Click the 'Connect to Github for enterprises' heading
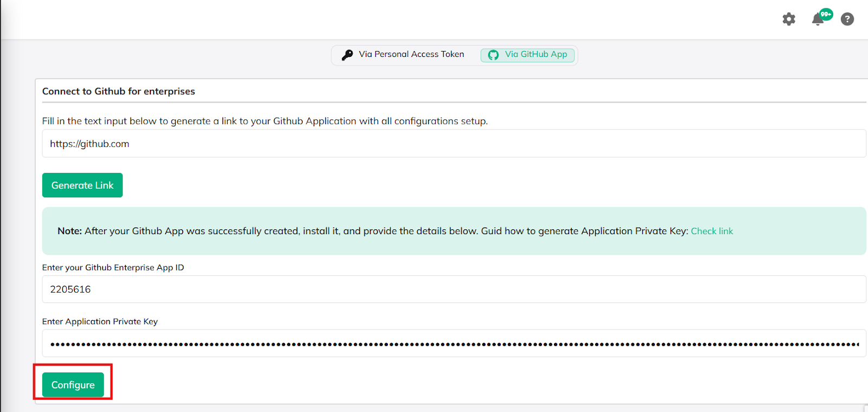 [119, 92]
